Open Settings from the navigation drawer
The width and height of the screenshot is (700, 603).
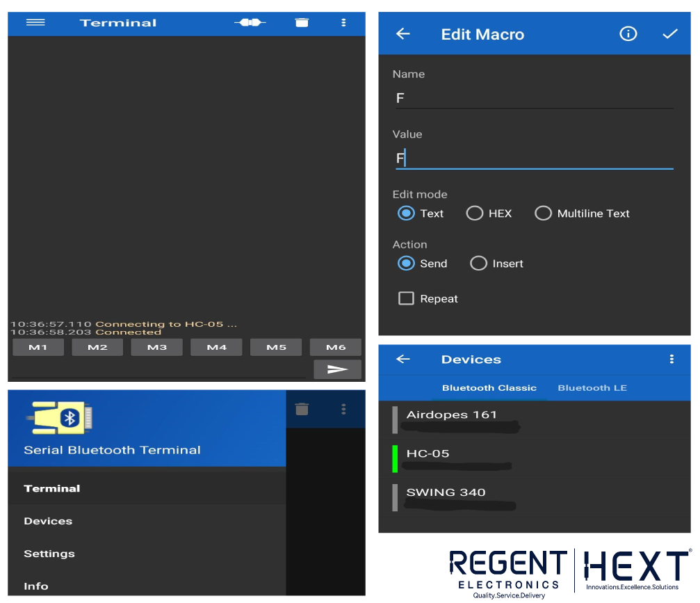pos(147,554)
